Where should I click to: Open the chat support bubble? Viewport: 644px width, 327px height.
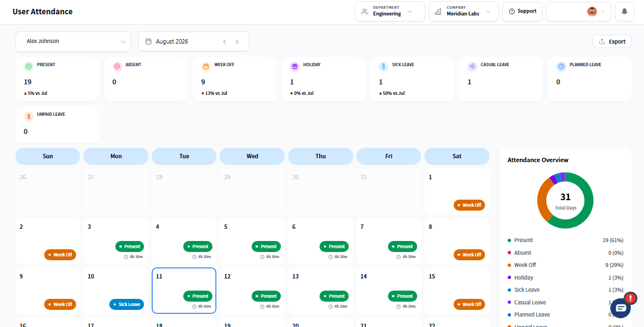click(x=620, y=308)
